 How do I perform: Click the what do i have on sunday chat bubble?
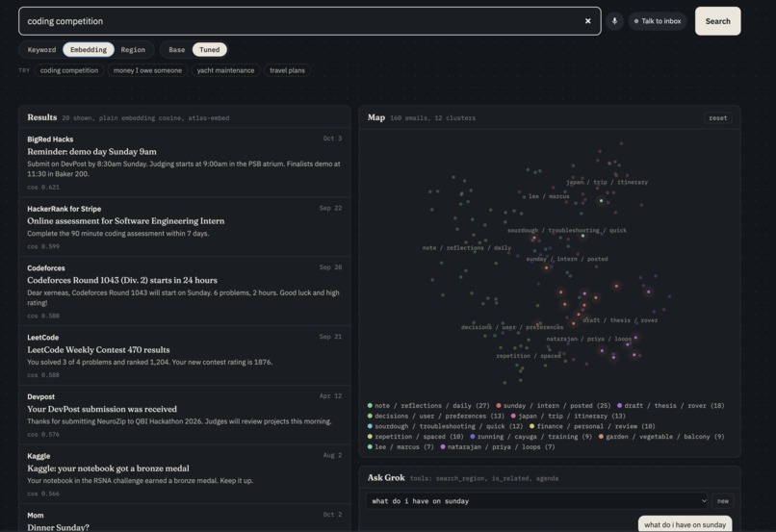[x=685, y=524]
